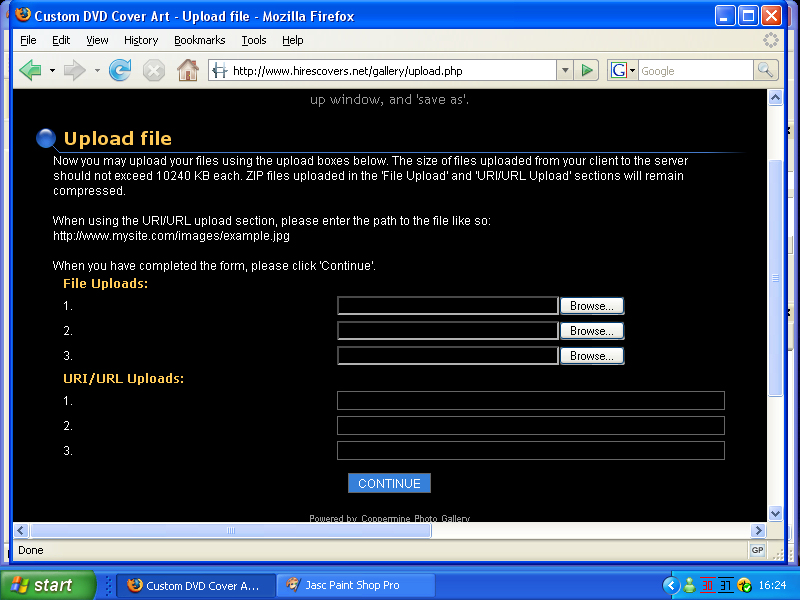Viewport: 800px width, 600px height.
Task: Click Browse for file upload 3
Action: pyautogui.click(x=591, y=356)
